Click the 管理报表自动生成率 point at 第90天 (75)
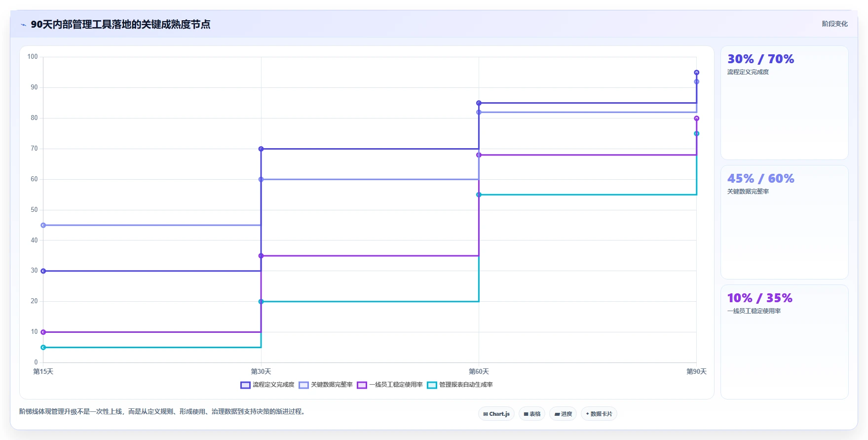Screen dimensions: 868x440 [697, 134]
